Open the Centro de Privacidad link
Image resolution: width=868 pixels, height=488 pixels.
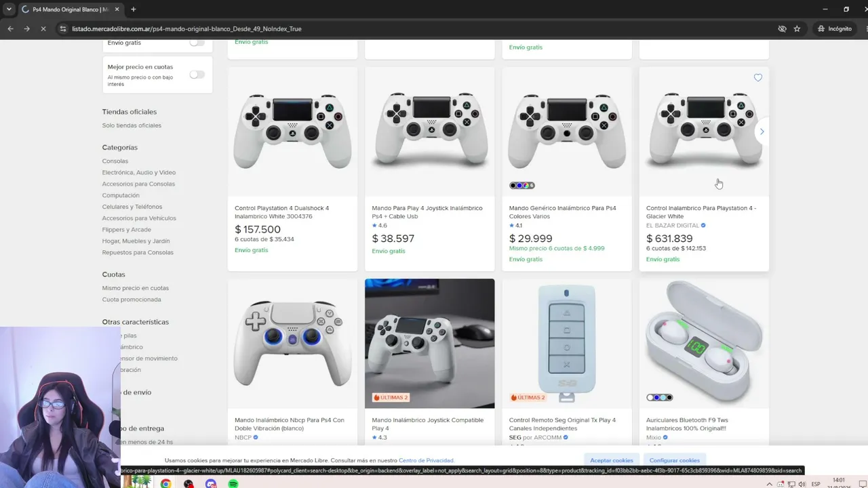pos(427,461)
